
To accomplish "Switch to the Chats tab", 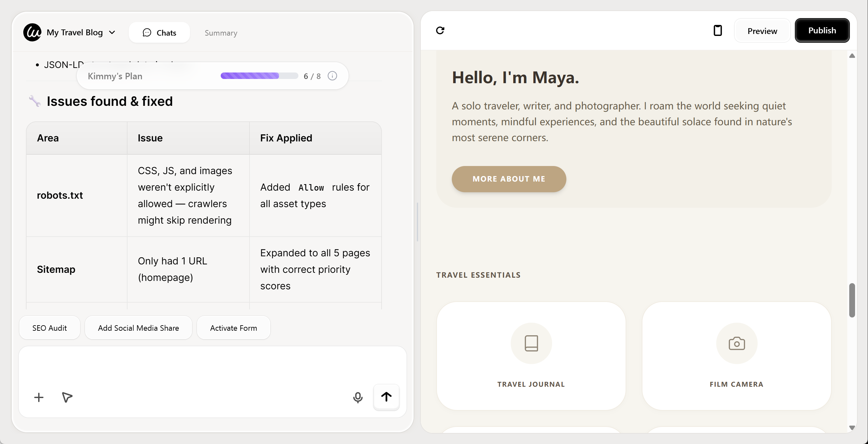I will point(159,33).
